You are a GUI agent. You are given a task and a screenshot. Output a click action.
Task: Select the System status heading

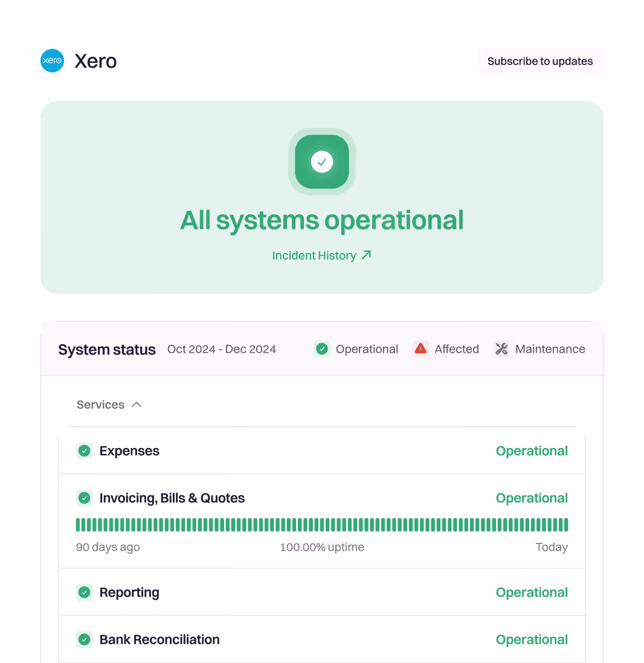click(107, 350)
